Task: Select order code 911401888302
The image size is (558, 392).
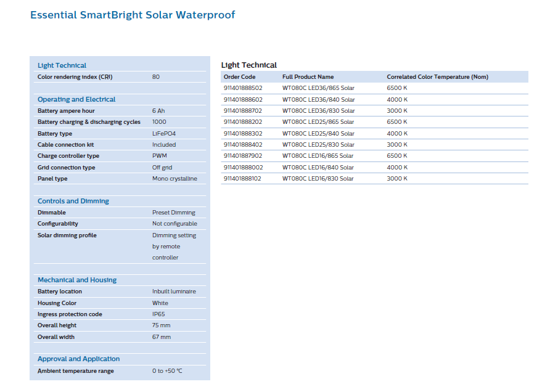Action: point(243,133)
